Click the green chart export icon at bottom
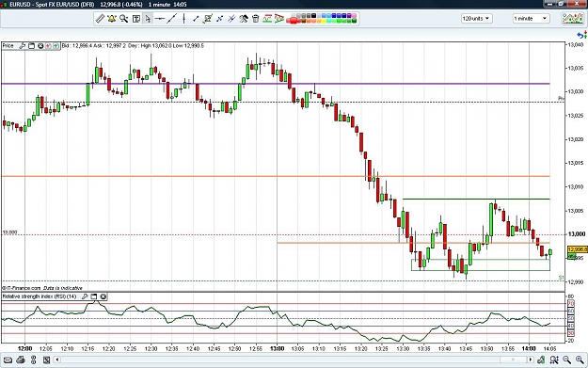Screen dimensions: 588x368 click(x=541, y=360)
